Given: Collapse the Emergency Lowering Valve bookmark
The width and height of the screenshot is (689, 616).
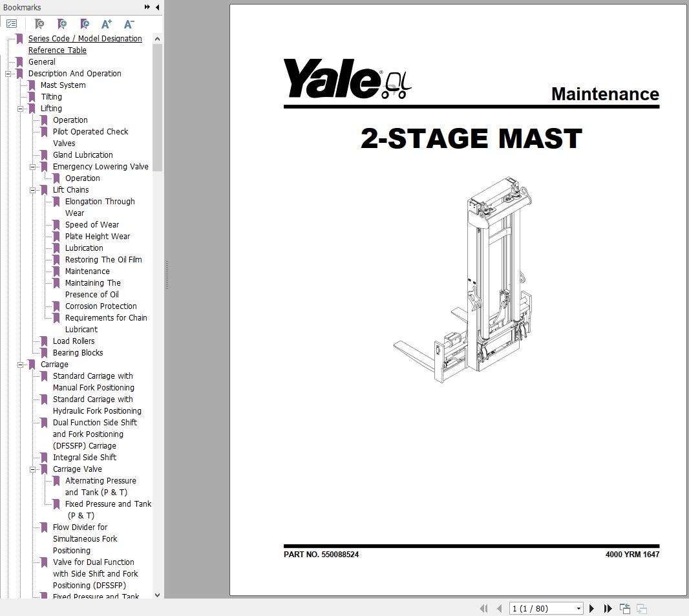Looking at the screenshot, I should (34, 166).
